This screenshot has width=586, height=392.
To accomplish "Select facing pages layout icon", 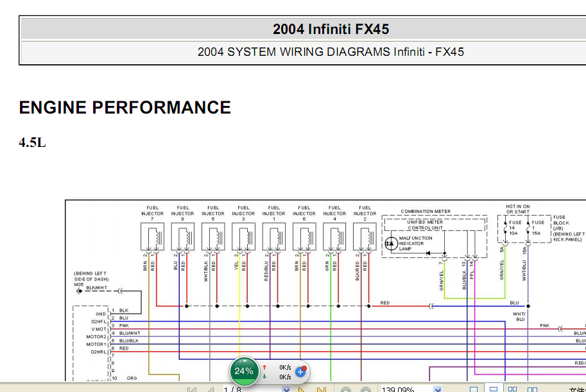I will [x=513, y=389].
